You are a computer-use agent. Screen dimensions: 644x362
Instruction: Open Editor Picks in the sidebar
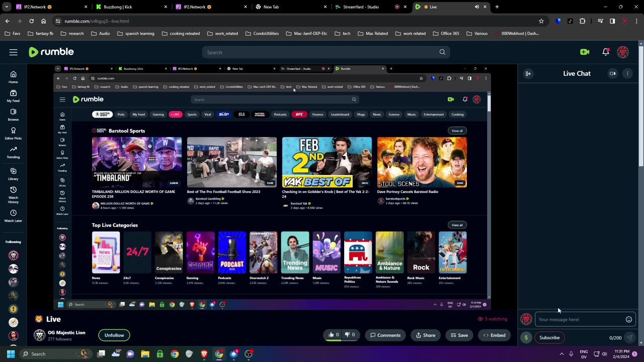click(13, 133)
